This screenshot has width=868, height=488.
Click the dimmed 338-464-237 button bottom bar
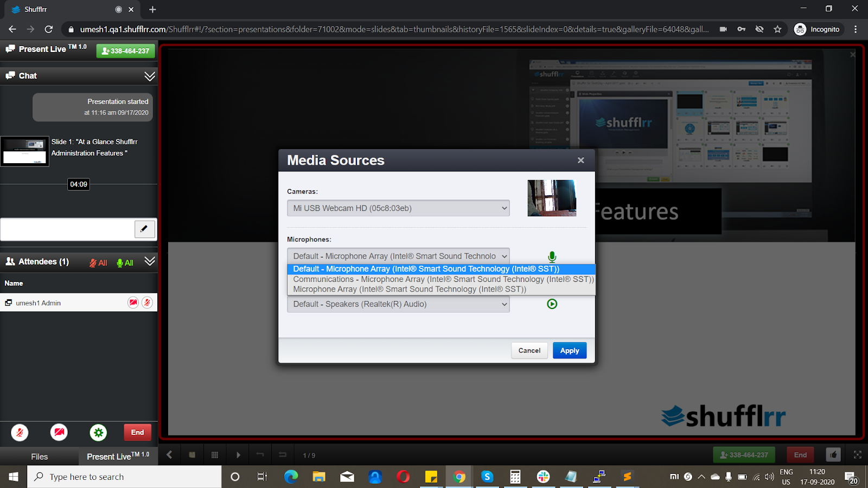744,455
